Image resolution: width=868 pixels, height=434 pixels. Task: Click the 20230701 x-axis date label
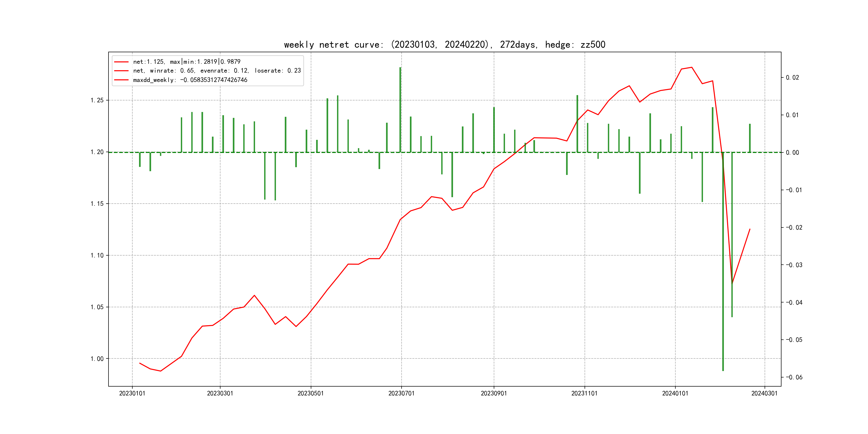[x=401, y=393]
